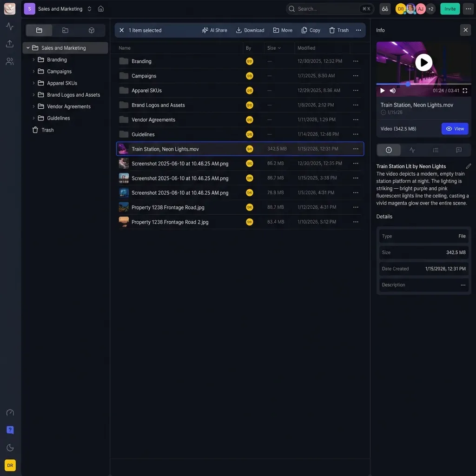Toggle fullscreen on the video preview
476x476 pixels.
pyautogui.click(x=465, y=91)
